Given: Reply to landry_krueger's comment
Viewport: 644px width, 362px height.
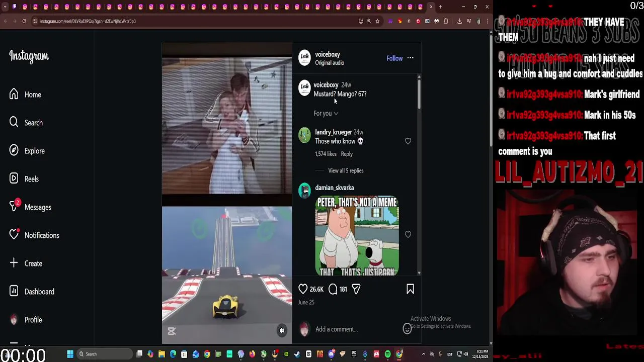Looking at the screenshot, I should pos(347,154).
